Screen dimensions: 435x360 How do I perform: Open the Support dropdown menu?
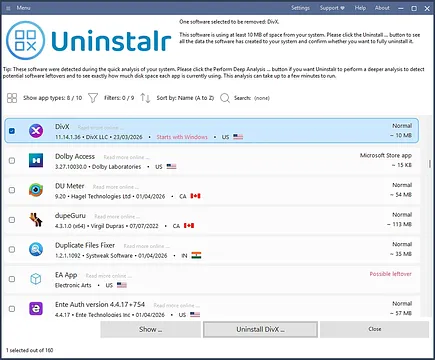332,8
